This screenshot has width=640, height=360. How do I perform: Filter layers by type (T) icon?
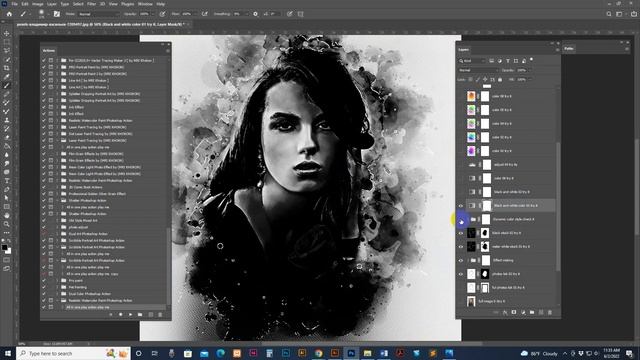pos(508,61)
